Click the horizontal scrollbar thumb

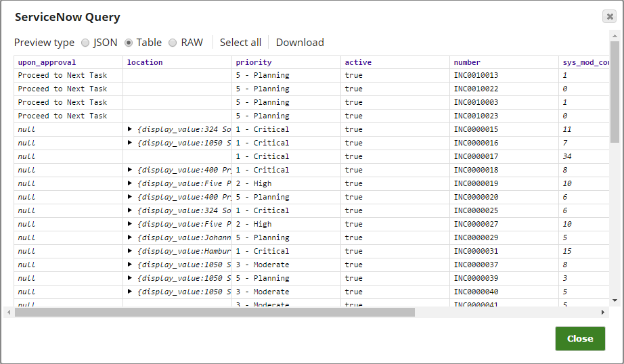pyautogui.click(x=215, y=313)
